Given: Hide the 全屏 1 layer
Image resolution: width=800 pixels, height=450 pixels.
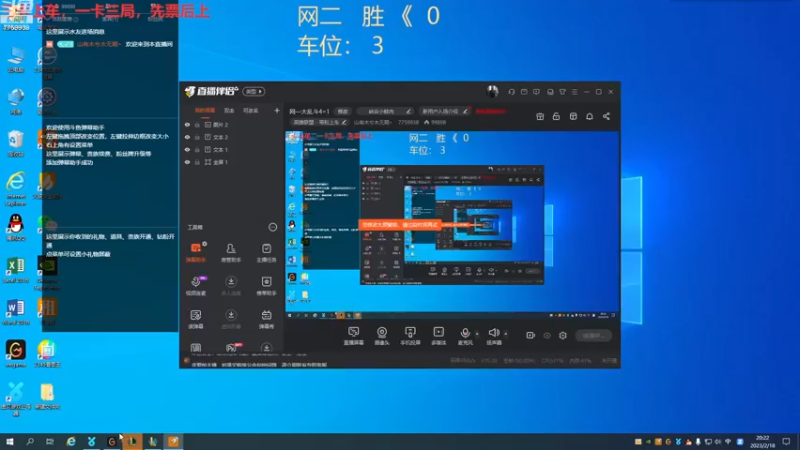Looking at the screenshot, I should 187,162.
